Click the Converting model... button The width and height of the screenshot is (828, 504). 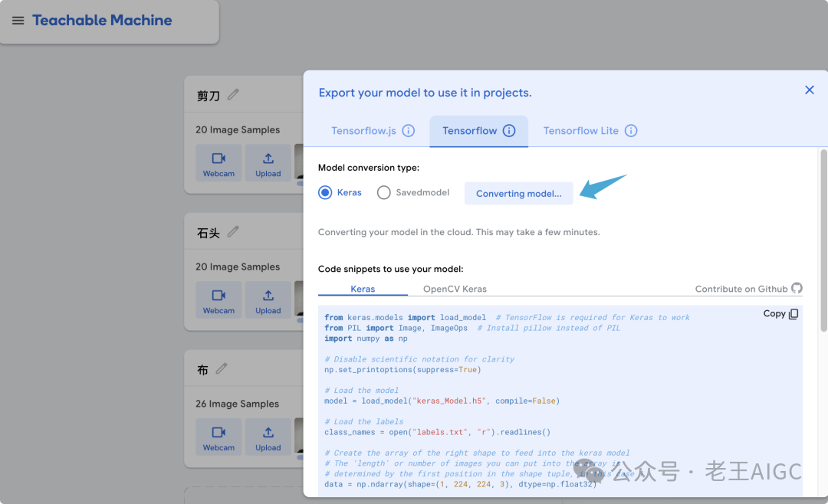click(518, 194)
